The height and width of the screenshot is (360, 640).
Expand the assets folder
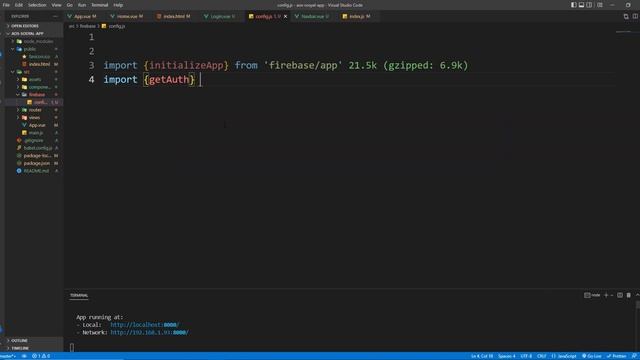tap(35, 80)
